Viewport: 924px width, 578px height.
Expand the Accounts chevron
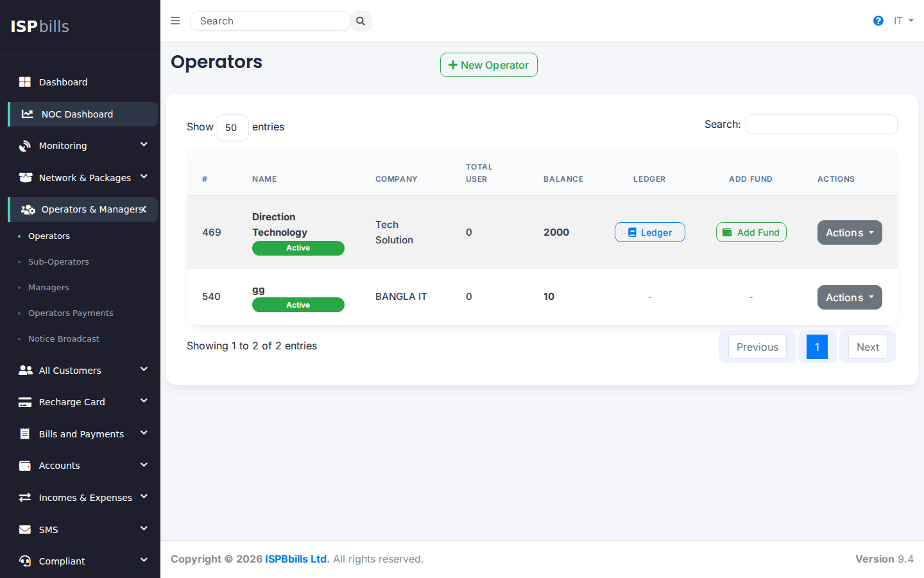pyautogui.click(x=144, y=464)
